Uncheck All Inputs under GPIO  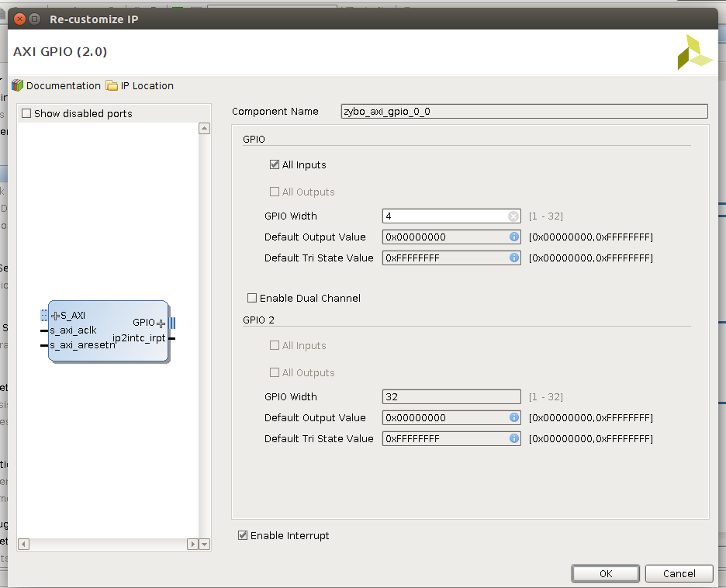pyautogui.click(x=275, y=164)
